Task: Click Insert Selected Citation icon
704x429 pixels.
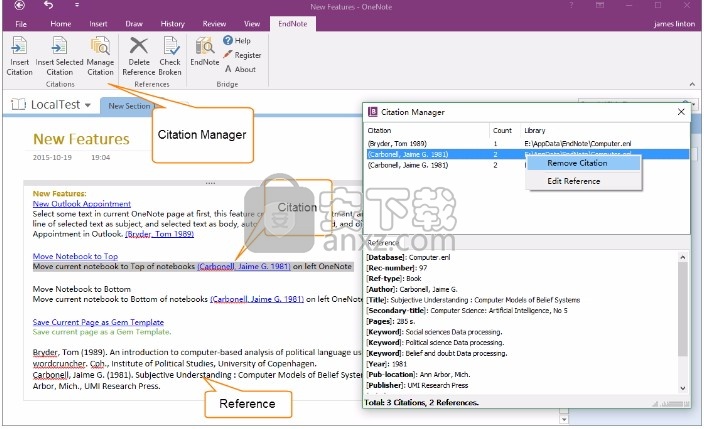Action: click(x=59, y=57)
